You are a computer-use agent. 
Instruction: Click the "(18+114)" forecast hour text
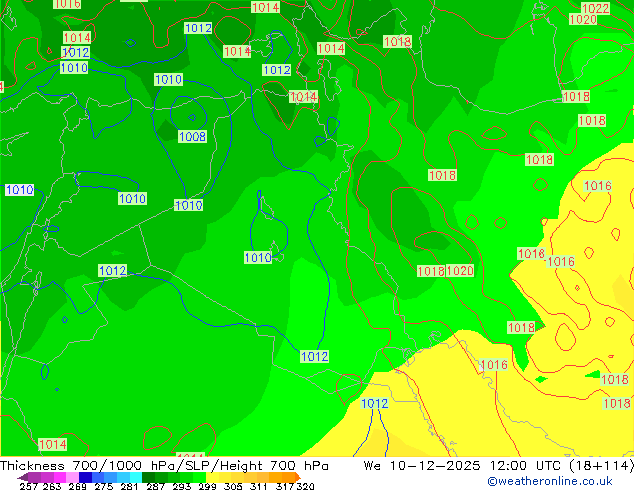coord(601,466)
